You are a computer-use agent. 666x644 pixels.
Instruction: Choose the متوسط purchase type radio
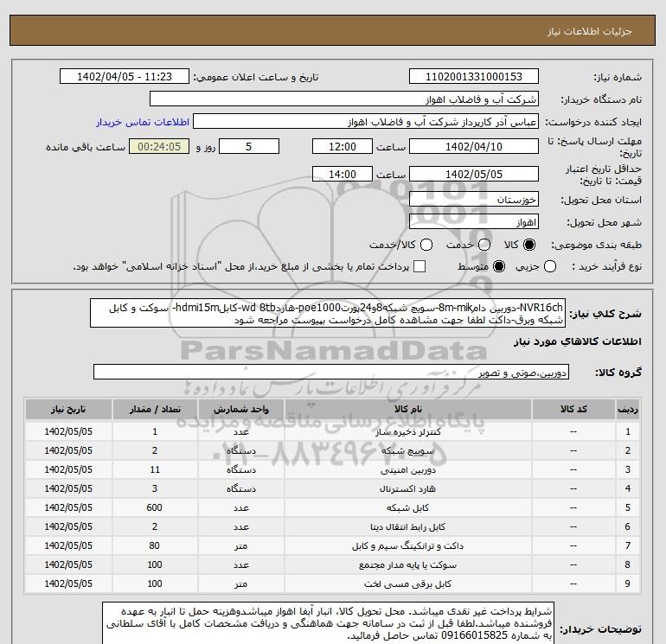[499, 266]
